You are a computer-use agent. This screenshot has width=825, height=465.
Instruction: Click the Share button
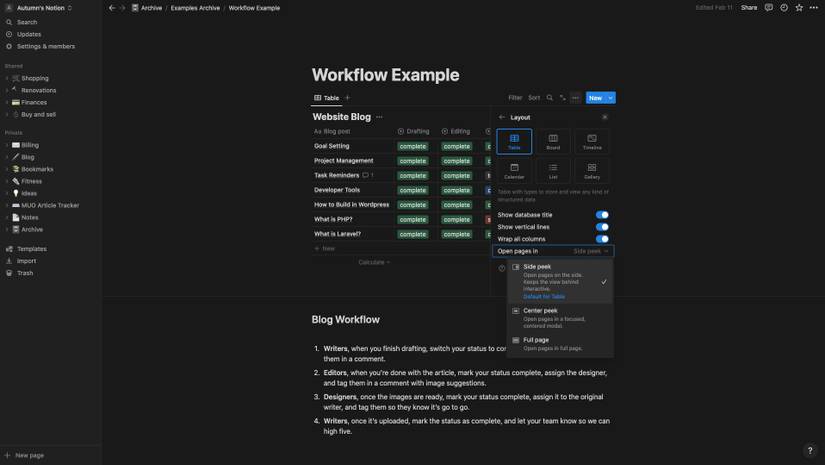click(x=749, y=8)
